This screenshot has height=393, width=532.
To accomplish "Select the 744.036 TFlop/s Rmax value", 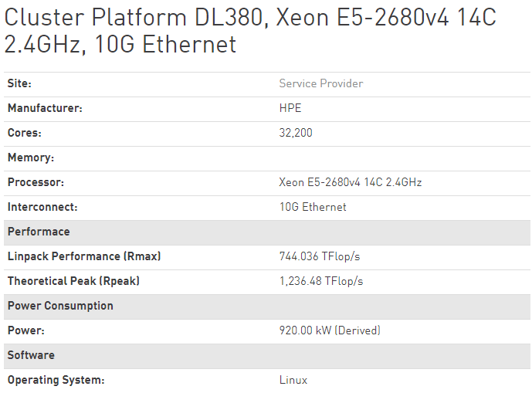I will click(x=319, y=256).
